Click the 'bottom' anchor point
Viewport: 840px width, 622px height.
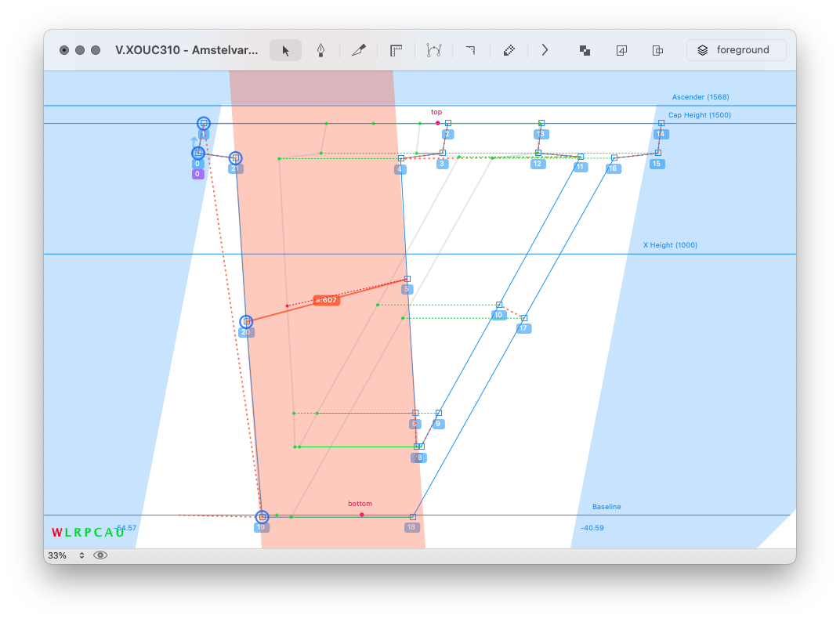(x=361, y=515)
